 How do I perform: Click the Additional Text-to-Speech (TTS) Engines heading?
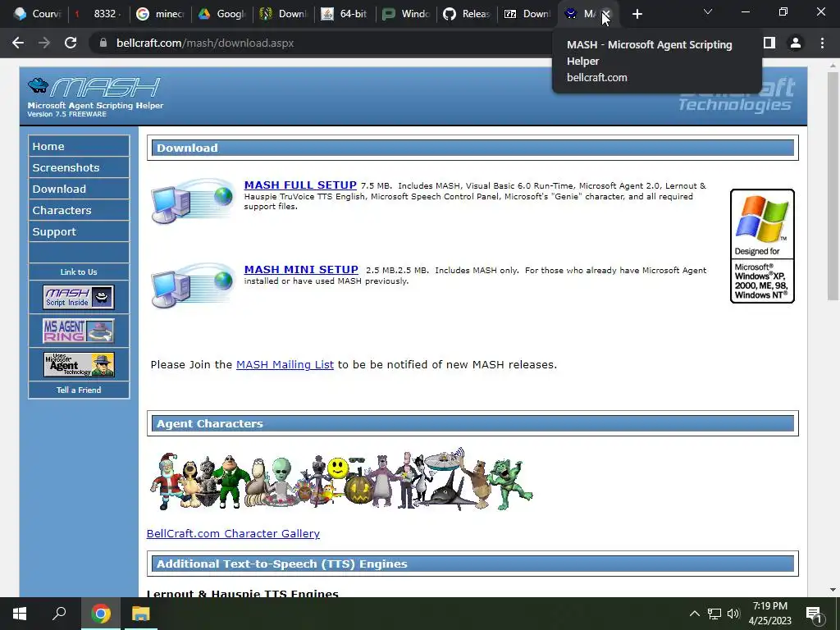(472, 564)
